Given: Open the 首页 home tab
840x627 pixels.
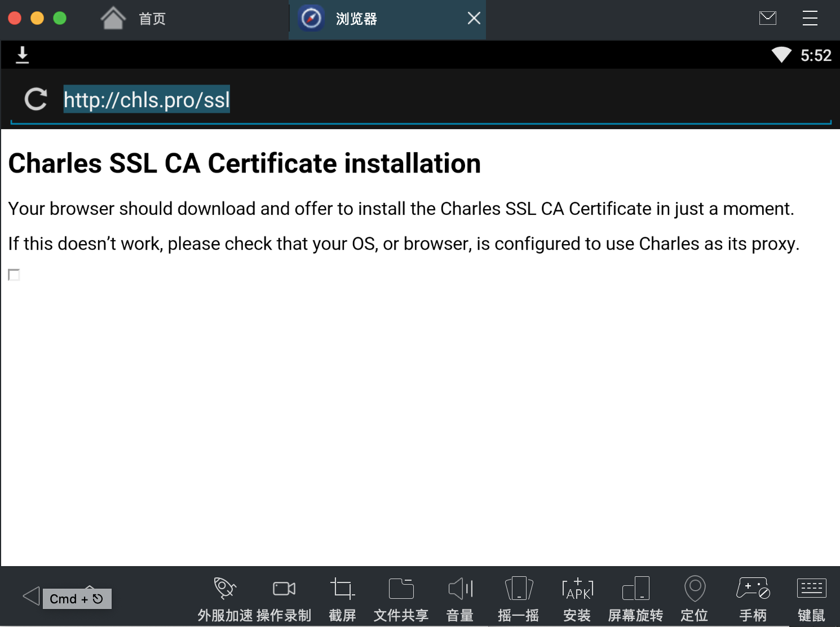Looking at the screenshot, I should [x=134, y=19].
